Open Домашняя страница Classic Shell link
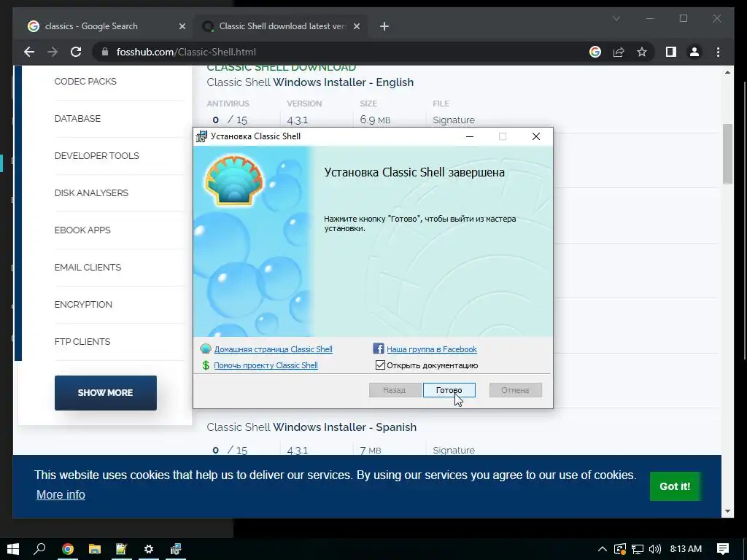This screenshot has height=560, width=747. (273, 349)
